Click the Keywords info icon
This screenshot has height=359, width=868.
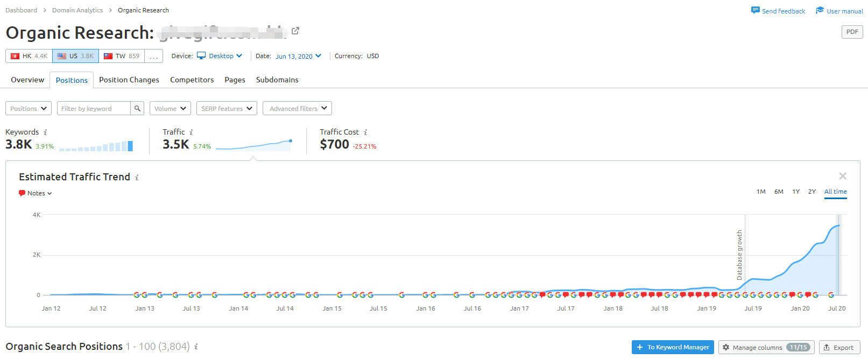[x=45, y=132]
